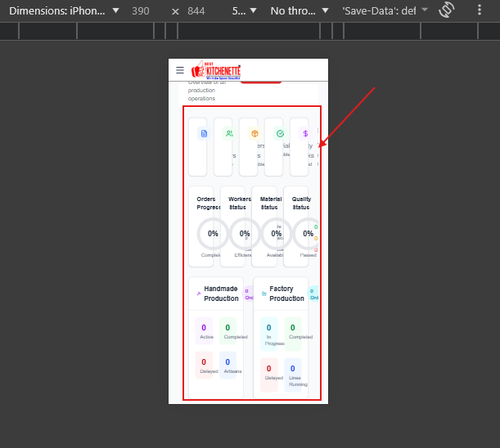
Task: Click the Delayed tile in Handmade Production
Action: pyautogui.click(x=204, y=365)
